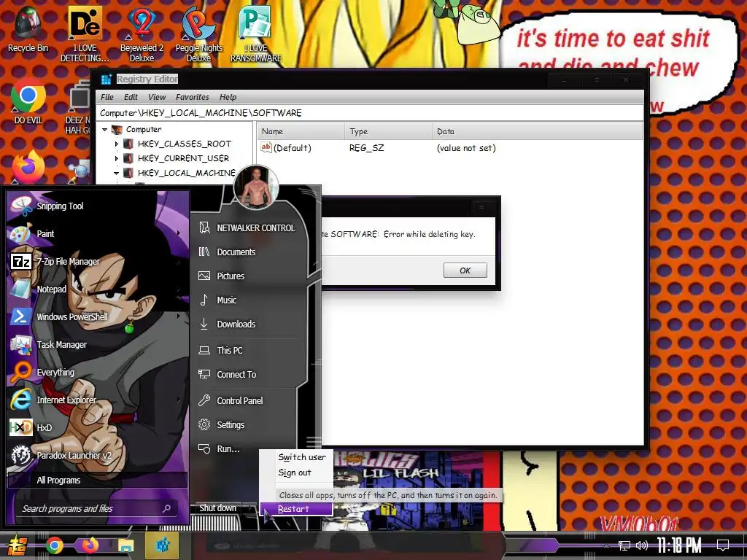Open Paradox Launcher v2
Screen dimensions: 747x560
[x=74, y=455]
